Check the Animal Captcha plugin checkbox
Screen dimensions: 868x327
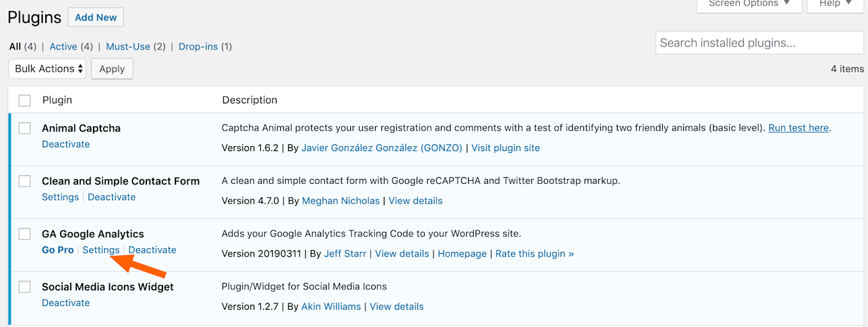(25, 128)
